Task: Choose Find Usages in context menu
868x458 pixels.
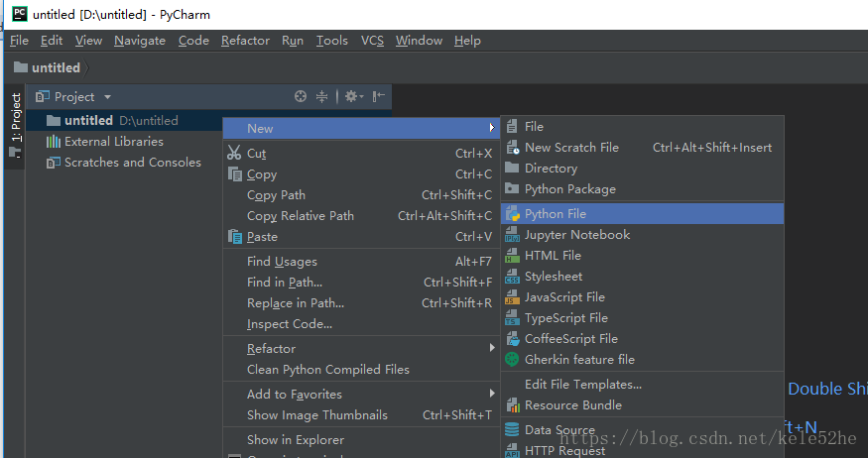Action: (361, 262)
